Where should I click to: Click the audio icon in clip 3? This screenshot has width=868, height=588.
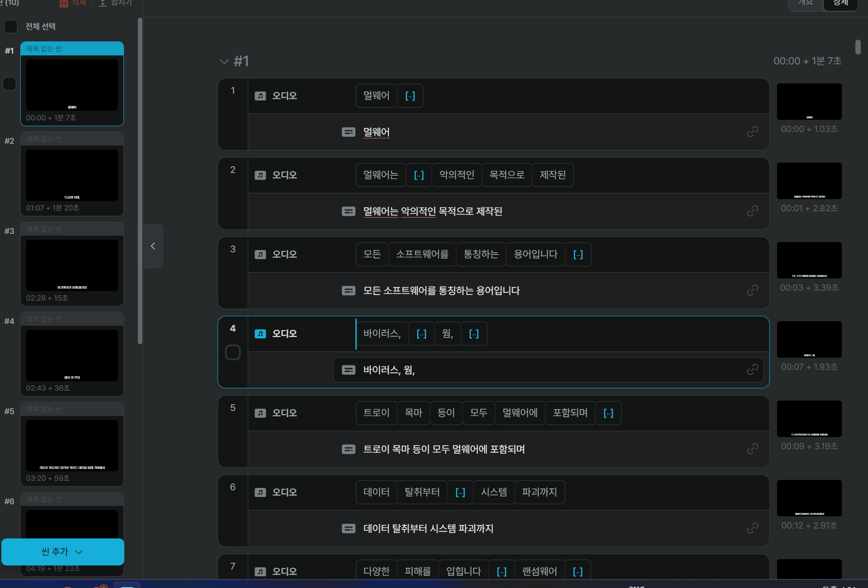[260, 255]
